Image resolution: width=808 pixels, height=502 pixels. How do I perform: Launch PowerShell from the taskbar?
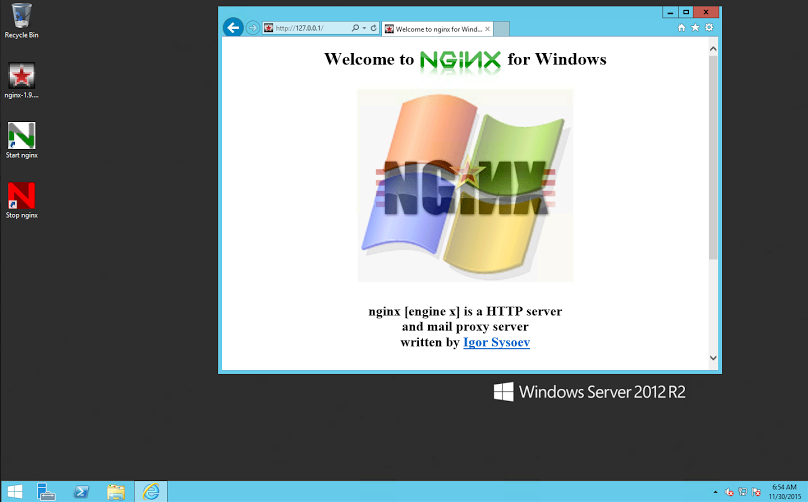tap(81, 492)
